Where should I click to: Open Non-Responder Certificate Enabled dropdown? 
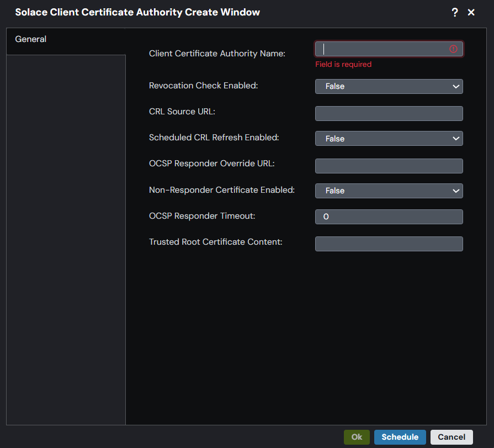[389, 191]
